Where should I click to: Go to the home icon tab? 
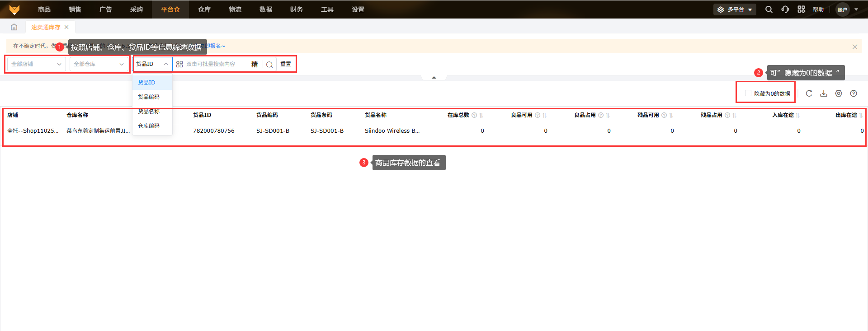coord(14,27)
